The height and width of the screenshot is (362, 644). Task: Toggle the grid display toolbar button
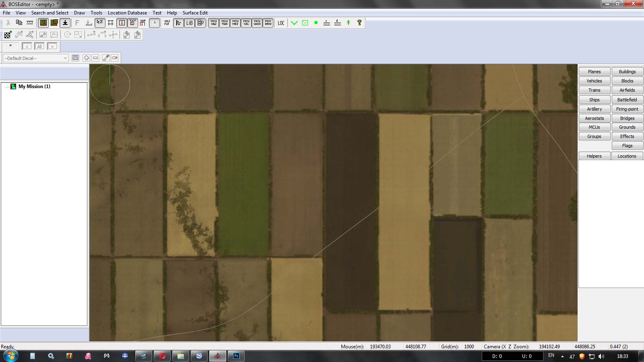tap(111, 23)
